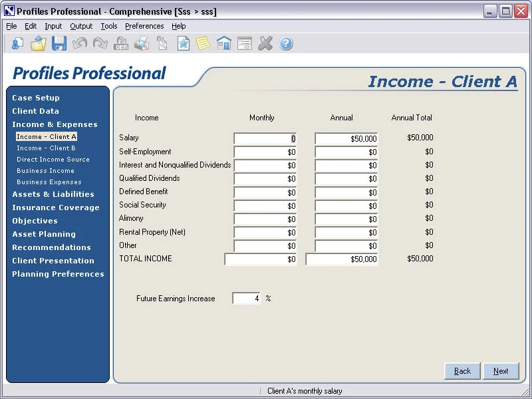Image resolution: width=532 pixels, height=399 pixels.
Task: Click the new client case icon
Action: [18, 43]
